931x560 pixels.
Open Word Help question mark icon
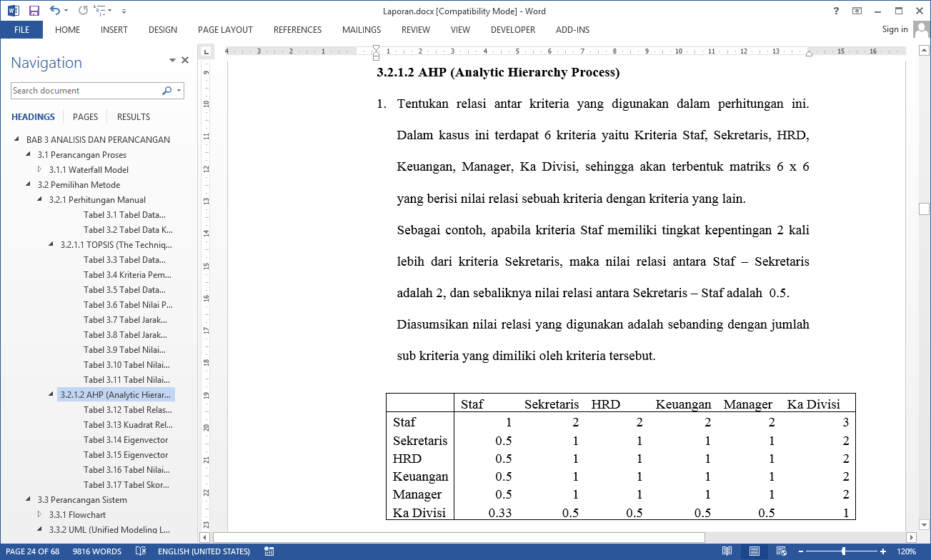[x=836, y=11]
